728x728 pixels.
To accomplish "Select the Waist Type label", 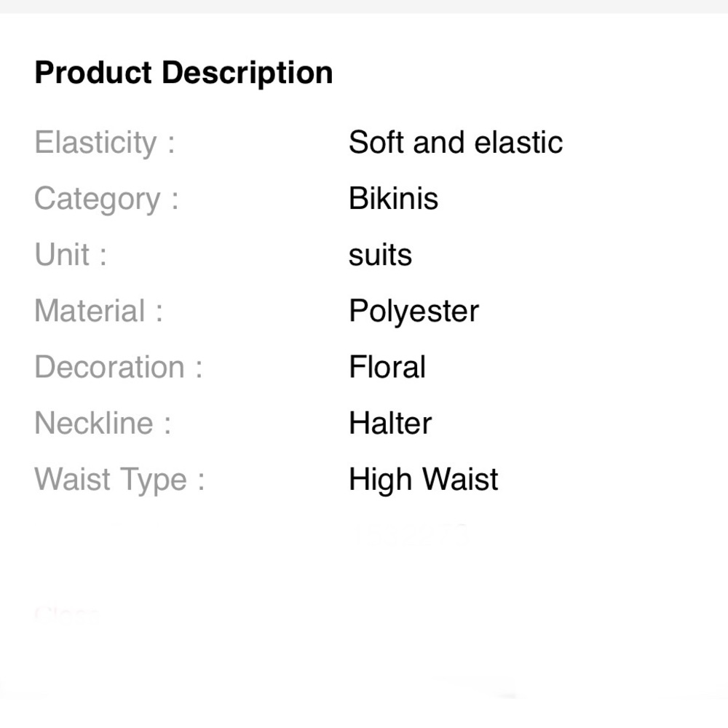I will (x=119, y=480).
